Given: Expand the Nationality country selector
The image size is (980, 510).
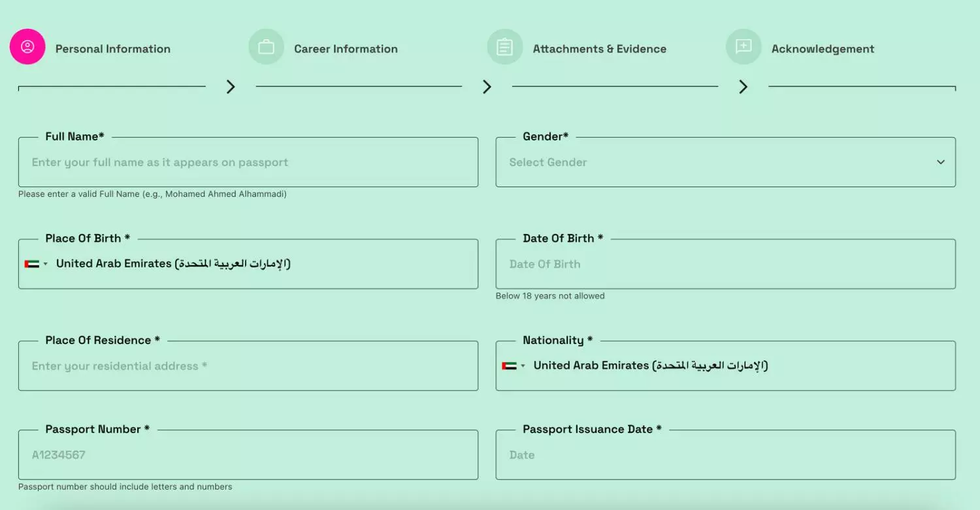Looking at the screenshot, I should coord(523,366).
